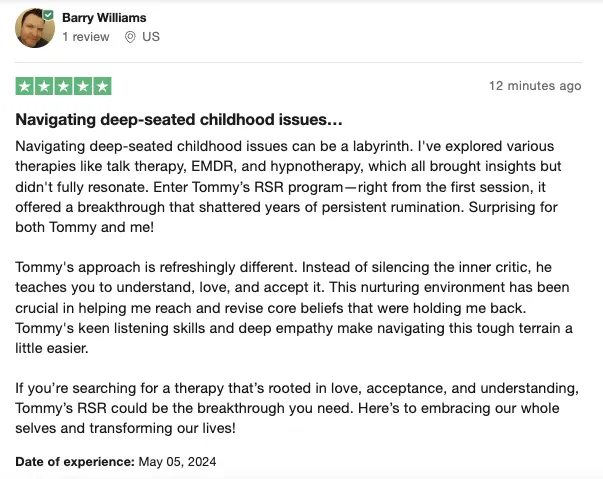Click the first review paragraph about EMDR therapies
This screenshot has width=603, height=479.
288,186
